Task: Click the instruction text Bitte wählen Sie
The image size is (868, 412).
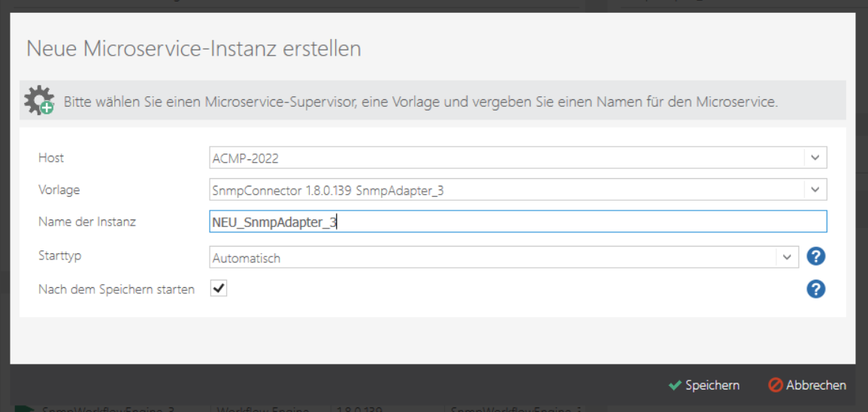Action: click(421, 102)
